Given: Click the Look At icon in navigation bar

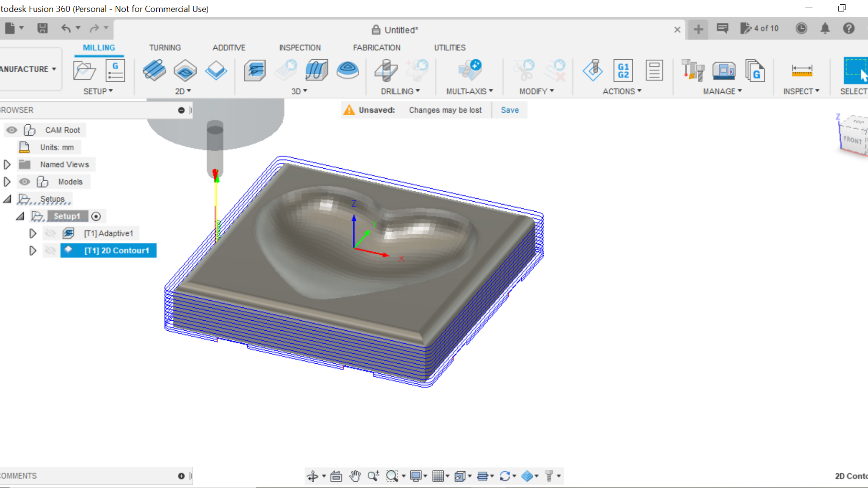Looking at the screenshot, I should pyautogui.click(x=336, y=476).
